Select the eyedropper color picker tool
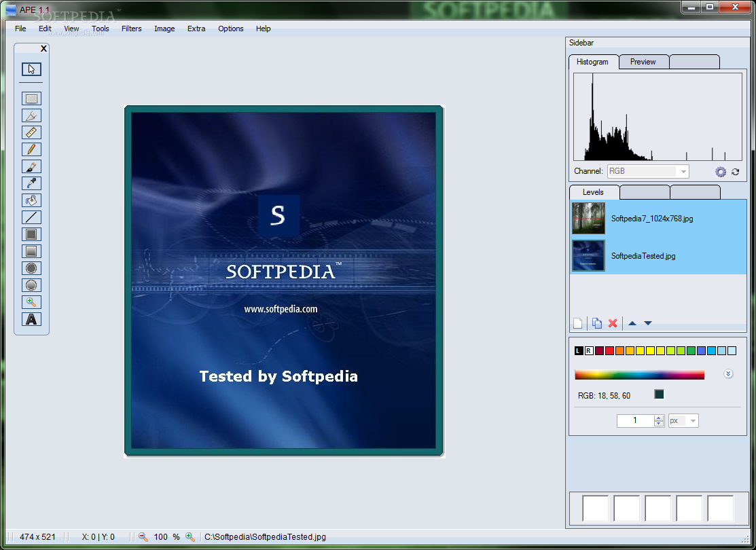This screenshot has height=550, width=756. [x=31, y=183]
